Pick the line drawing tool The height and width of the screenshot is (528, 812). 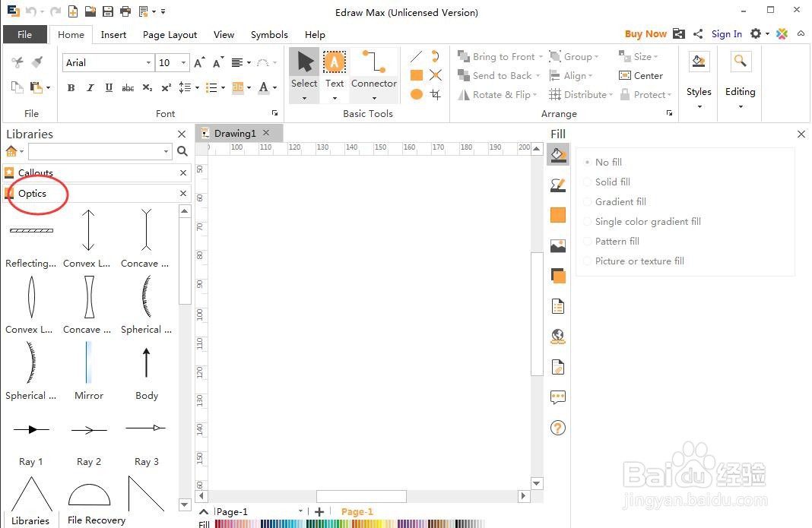pyautogui.click(x=417, y=56)
